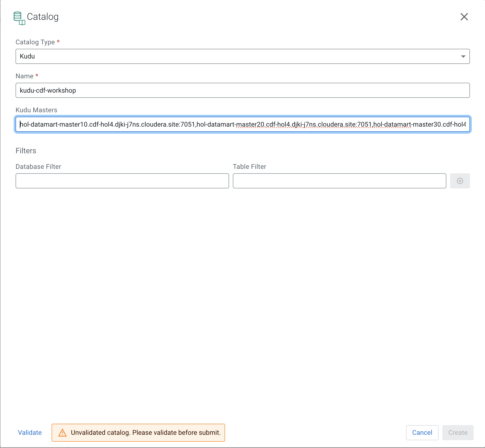Click the orange warning triangle icon

62,433
